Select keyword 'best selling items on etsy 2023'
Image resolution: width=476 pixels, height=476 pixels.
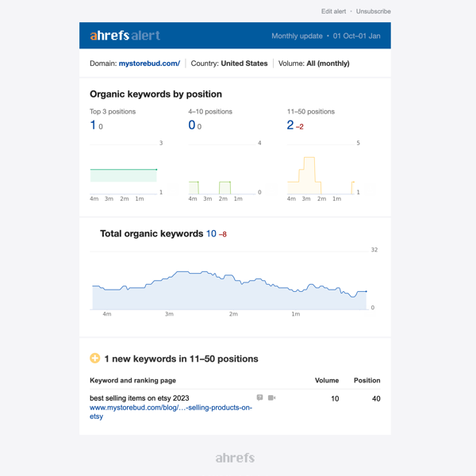[x=139, y=398]
